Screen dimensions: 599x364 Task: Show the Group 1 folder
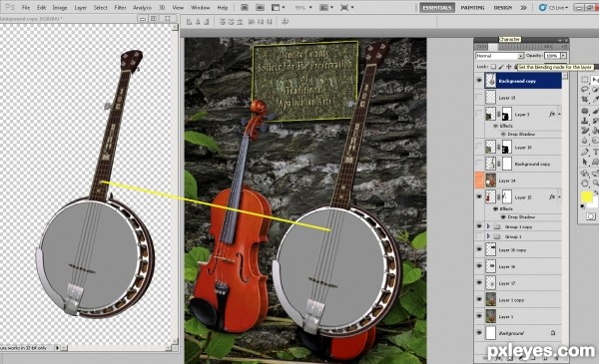coord(479,236)
